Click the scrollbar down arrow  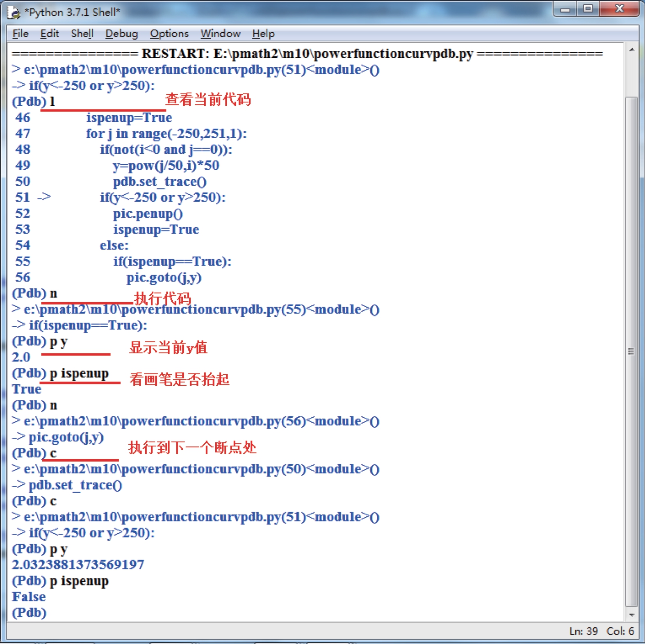[631, 614]
